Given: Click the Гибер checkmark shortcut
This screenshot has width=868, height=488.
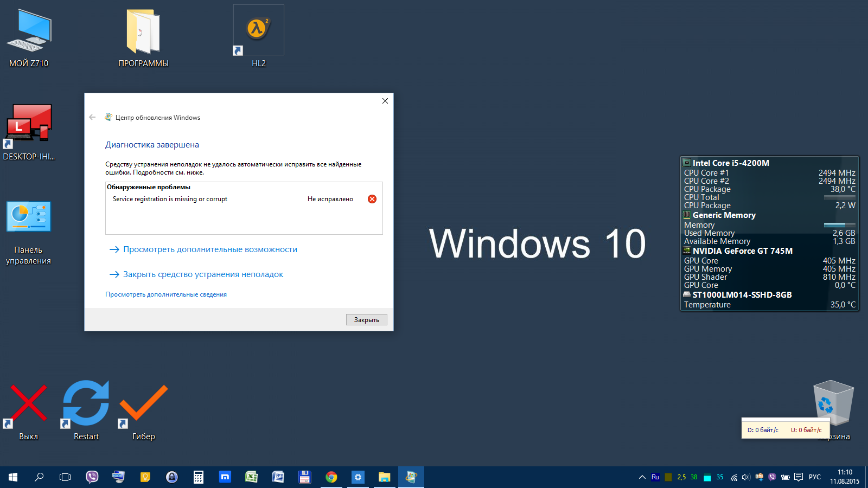Looking at the screenshot, I should pos(143,404).
